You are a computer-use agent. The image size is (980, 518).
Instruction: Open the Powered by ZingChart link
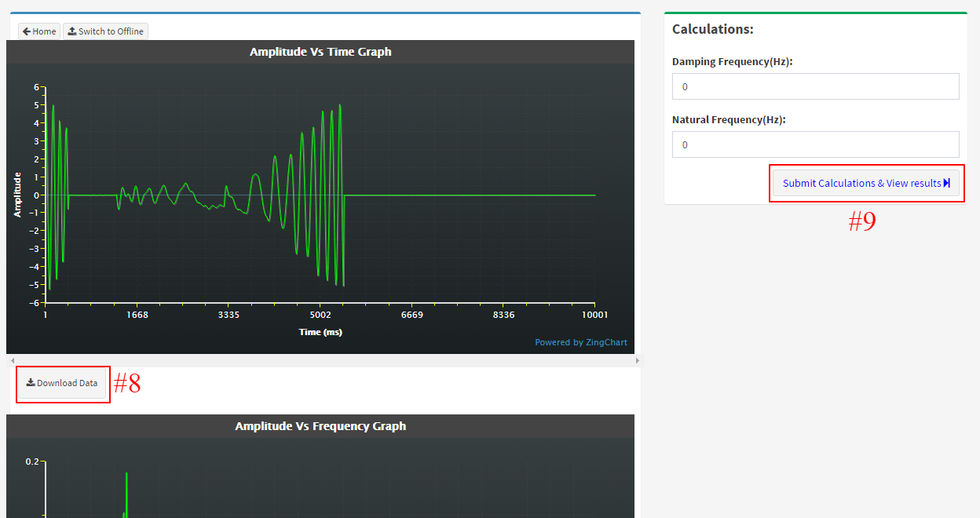pyautogui.click(x=581, y=342)
